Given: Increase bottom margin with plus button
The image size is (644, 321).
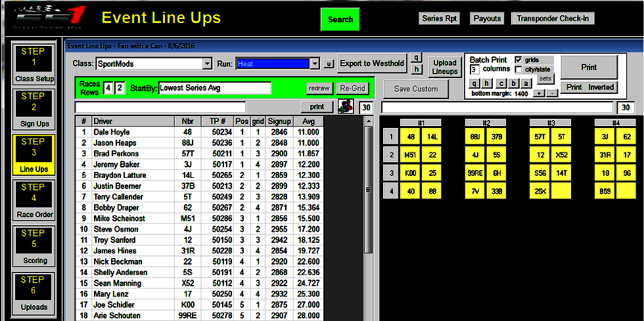Looking at the screenshot, I should 538,94.
